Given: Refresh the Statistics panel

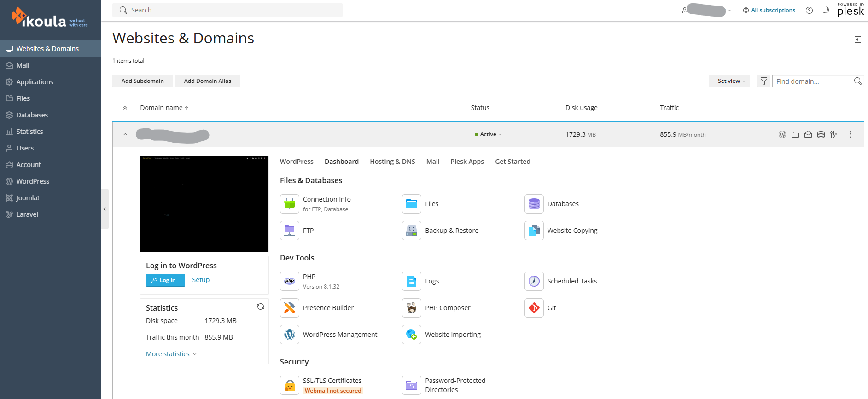Looking at the screenshot, I should click(261, 306).
